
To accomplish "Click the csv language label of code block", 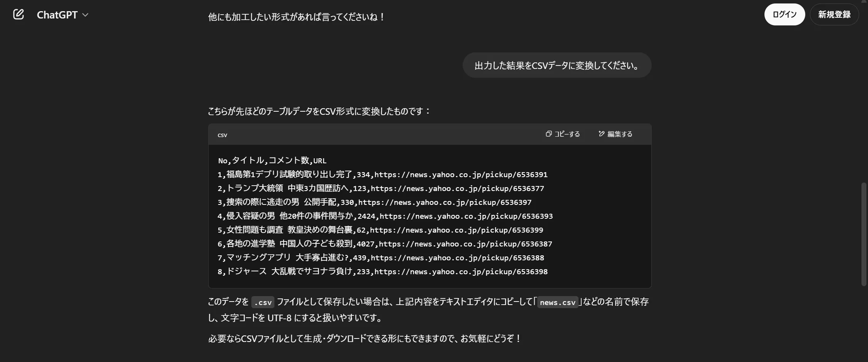I will pos(222,135).
